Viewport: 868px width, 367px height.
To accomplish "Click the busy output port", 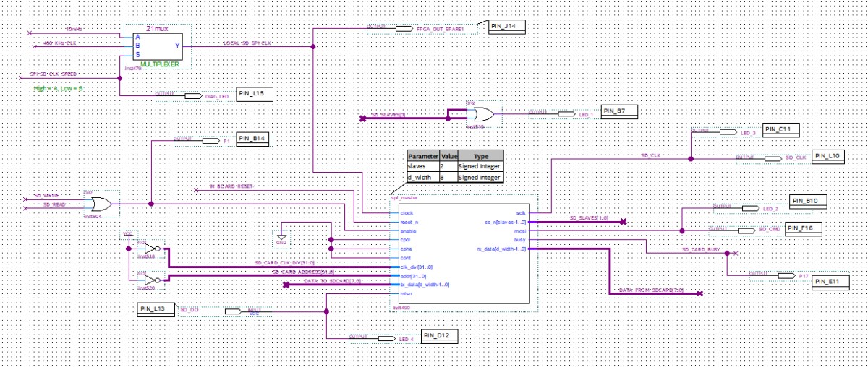I will (x=521, y=240).
